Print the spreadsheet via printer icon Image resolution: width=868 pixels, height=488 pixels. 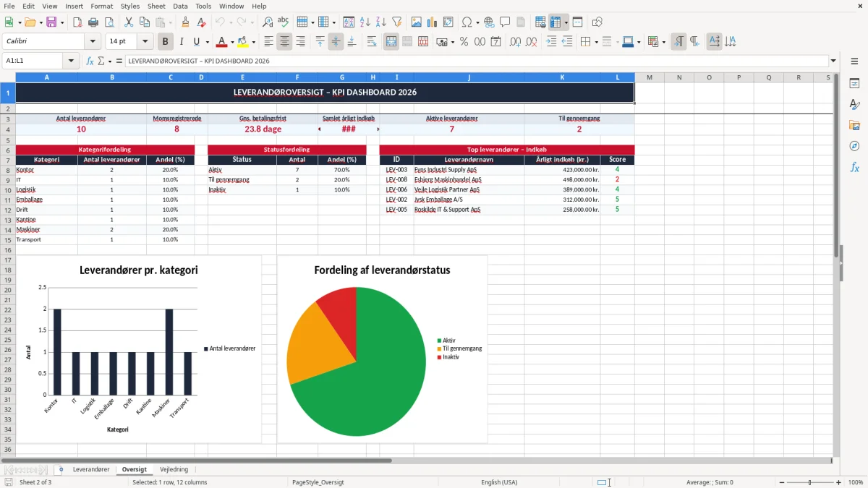click(x=92, y=22)
